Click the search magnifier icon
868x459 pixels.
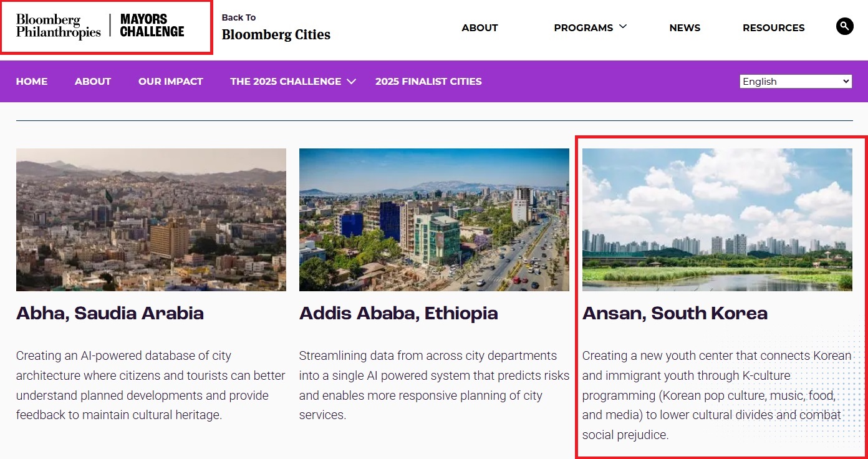tap(844, 27)
